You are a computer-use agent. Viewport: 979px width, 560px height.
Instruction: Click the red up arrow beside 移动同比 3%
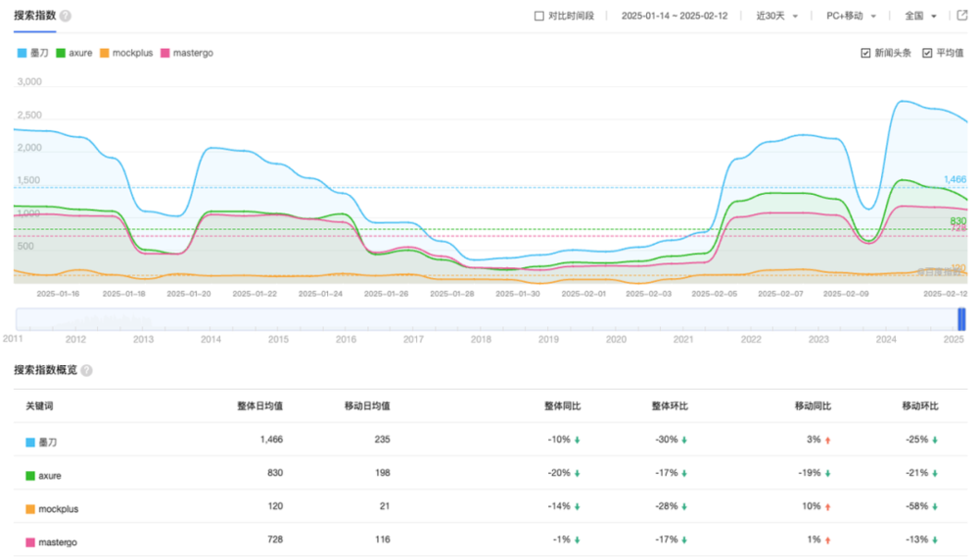(x=827, y=441)
